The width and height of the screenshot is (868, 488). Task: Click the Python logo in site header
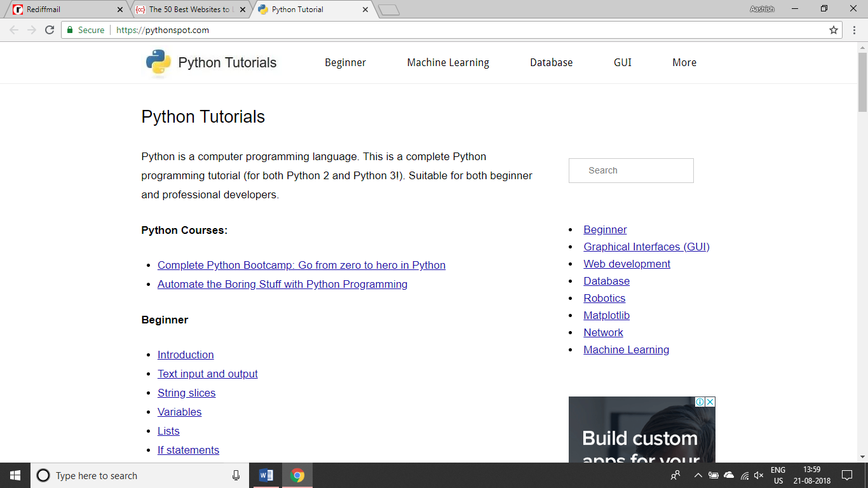click(158, 62)
